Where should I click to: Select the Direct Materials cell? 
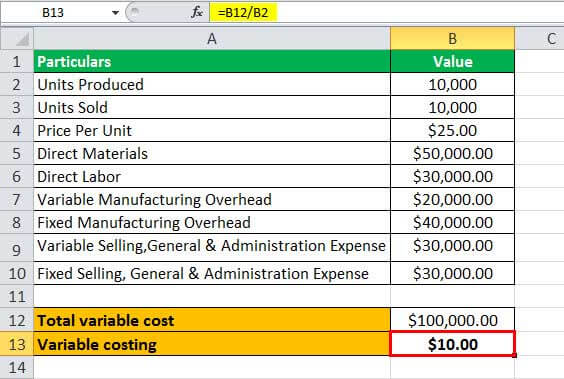coord(212,154)
